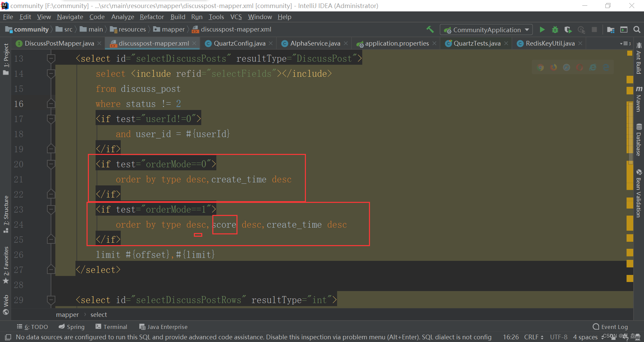
Task: Open the Java Enterprise tool window button
Action: tap(163, 327)
